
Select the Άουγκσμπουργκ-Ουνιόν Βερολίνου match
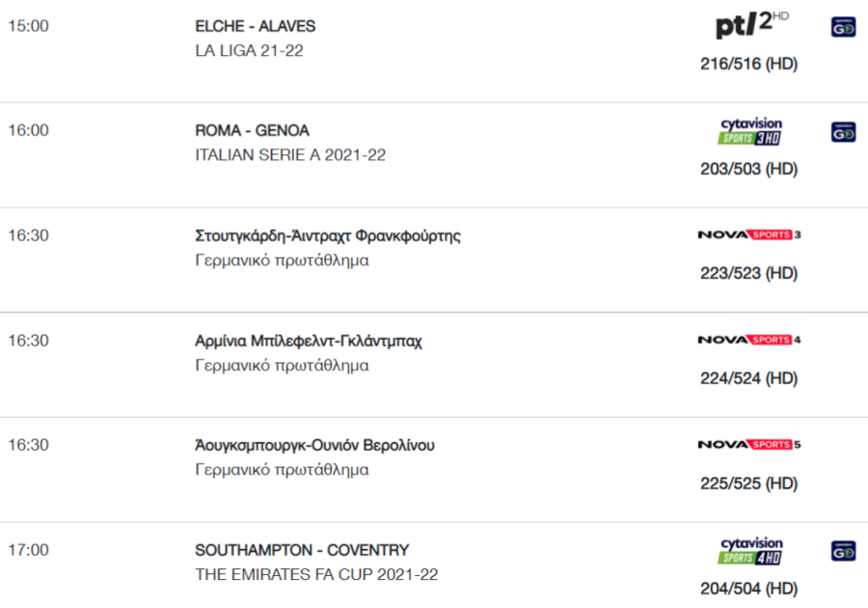(314, 445)
